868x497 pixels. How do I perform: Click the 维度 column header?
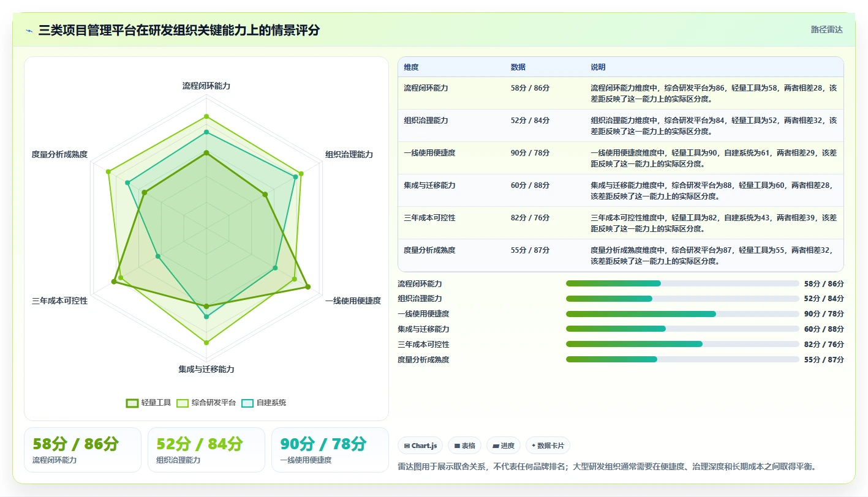tap(411, 67)
